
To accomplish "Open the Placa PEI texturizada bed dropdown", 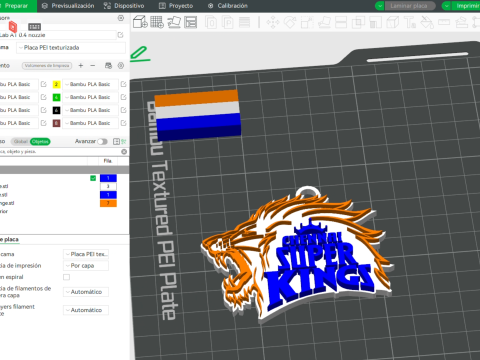I will 71,48.
